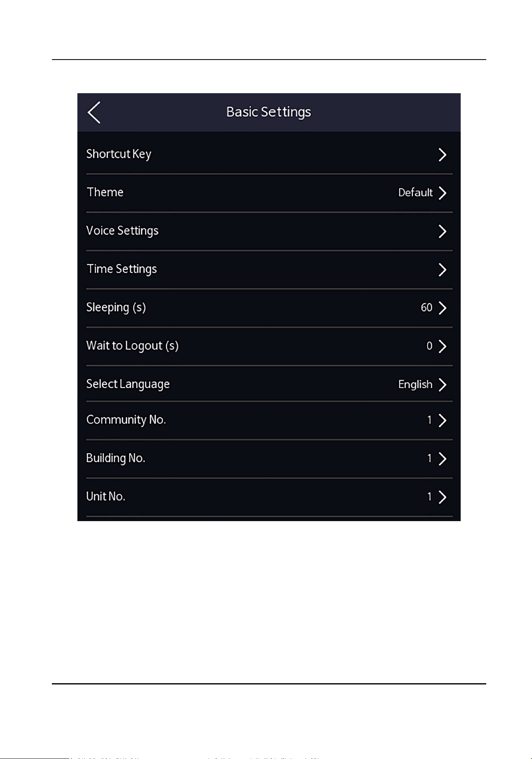Tap the chevron next to Theme Default

[442, 193]
